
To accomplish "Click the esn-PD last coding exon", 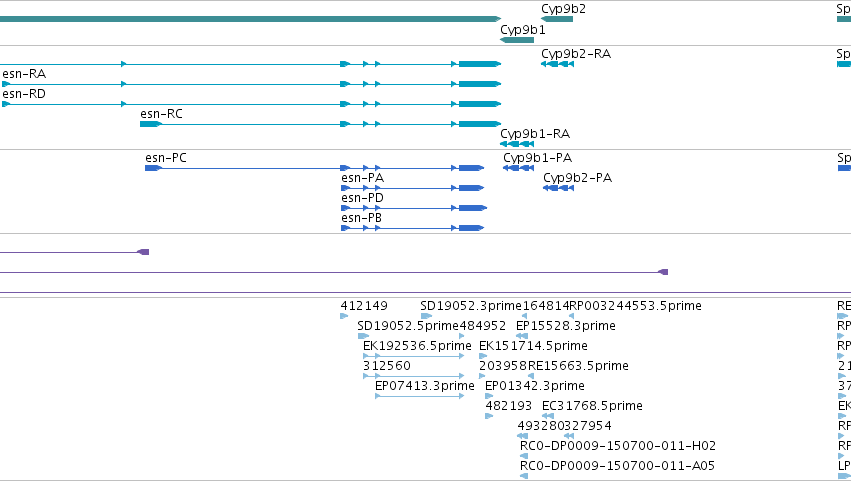I will click(x=473, y=208).
